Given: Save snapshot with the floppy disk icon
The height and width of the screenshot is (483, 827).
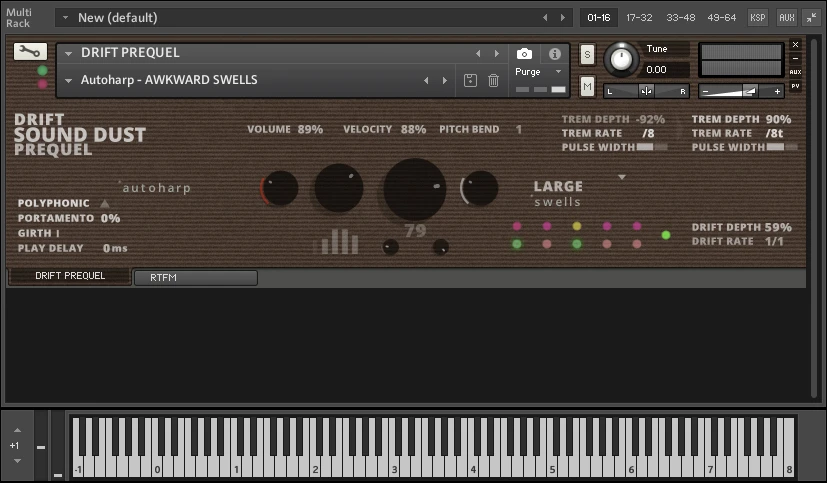Looking at the screenshot, I should [470, 80].
